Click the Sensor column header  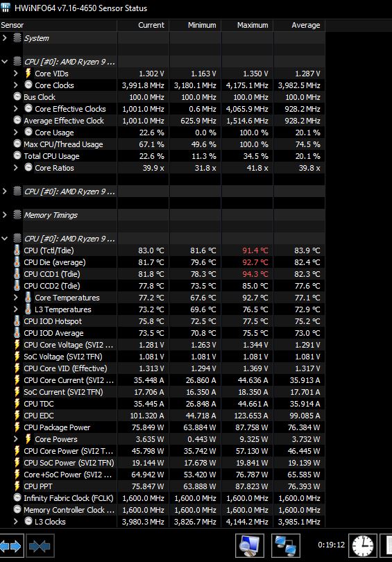click(x=58, y=25)
